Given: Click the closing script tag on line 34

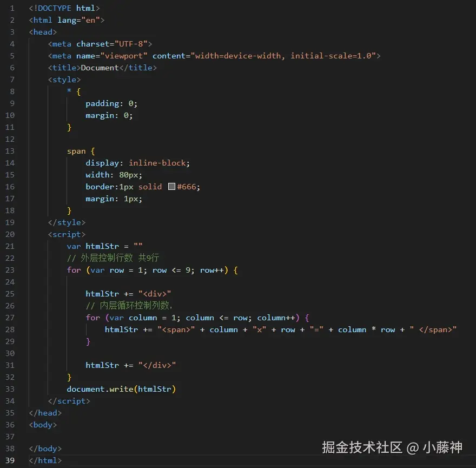Looking at the screenshot, I should (x=69, y=401).
